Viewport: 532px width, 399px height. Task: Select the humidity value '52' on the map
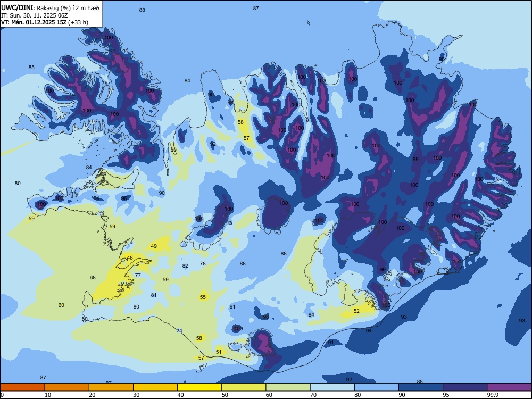point(356,311)
